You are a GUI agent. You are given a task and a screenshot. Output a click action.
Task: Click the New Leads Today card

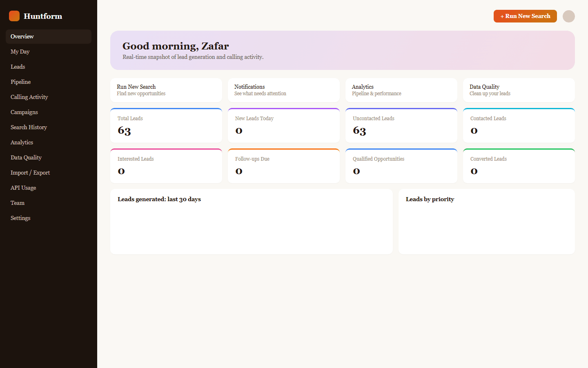tap(284, 126)
